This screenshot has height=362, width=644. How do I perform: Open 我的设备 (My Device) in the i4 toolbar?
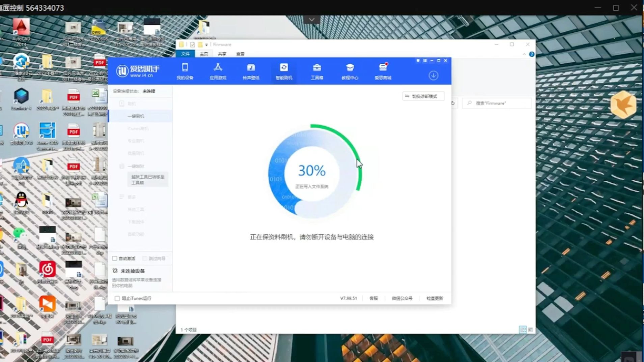coord(185,71)
